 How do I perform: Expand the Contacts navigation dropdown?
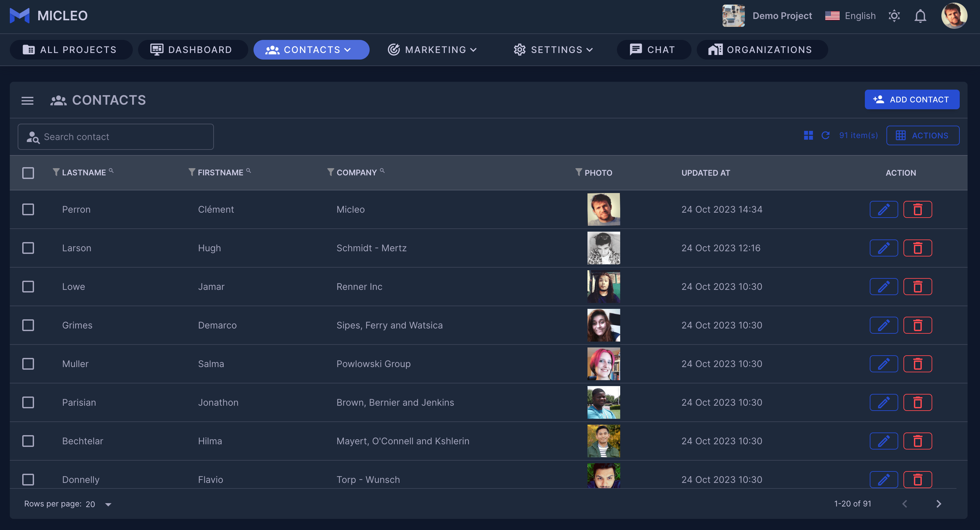311,50
